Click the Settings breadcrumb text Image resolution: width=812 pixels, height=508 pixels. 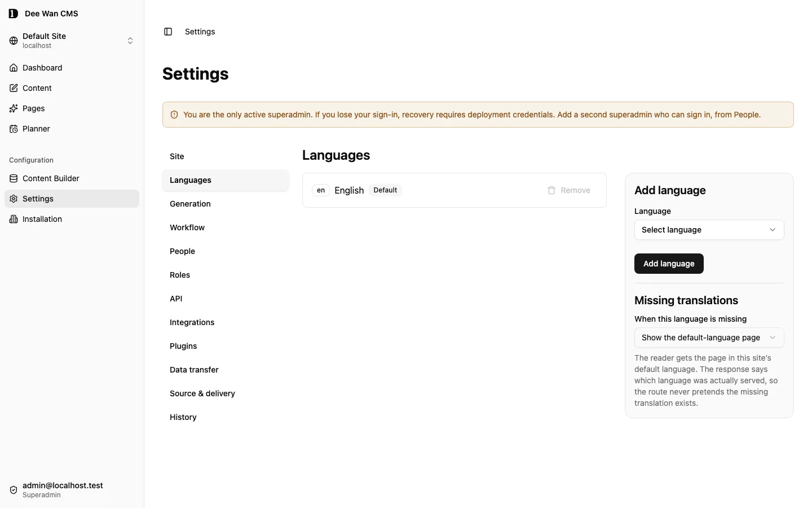point(200,32)
